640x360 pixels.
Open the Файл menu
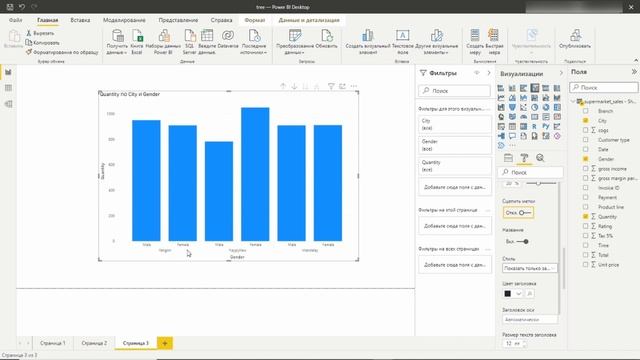(16, 20)
